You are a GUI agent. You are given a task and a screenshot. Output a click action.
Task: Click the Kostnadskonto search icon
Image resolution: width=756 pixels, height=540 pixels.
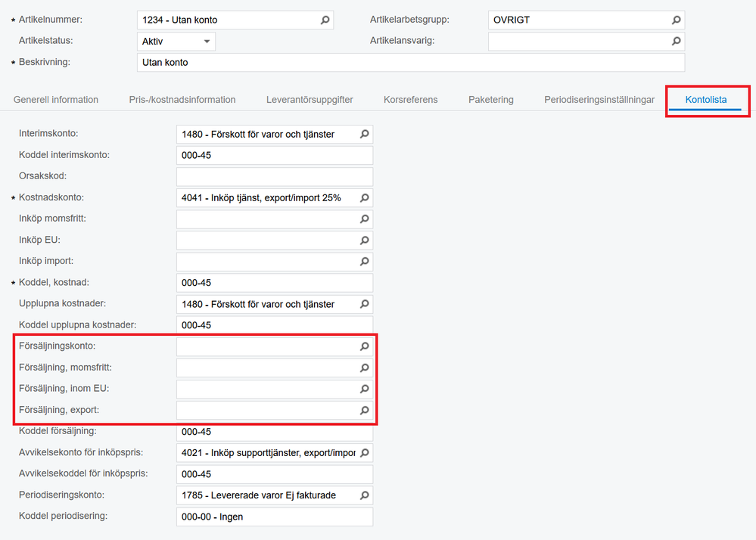(x=364, y=198)
